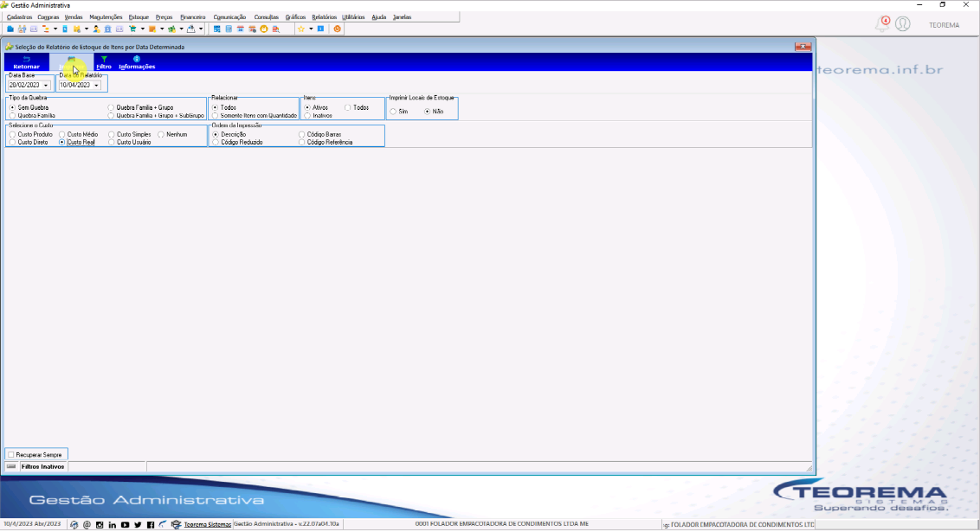
Task: Select the Sem Quebra radio button
Action: pyautogui.click(x=12, y=107)
